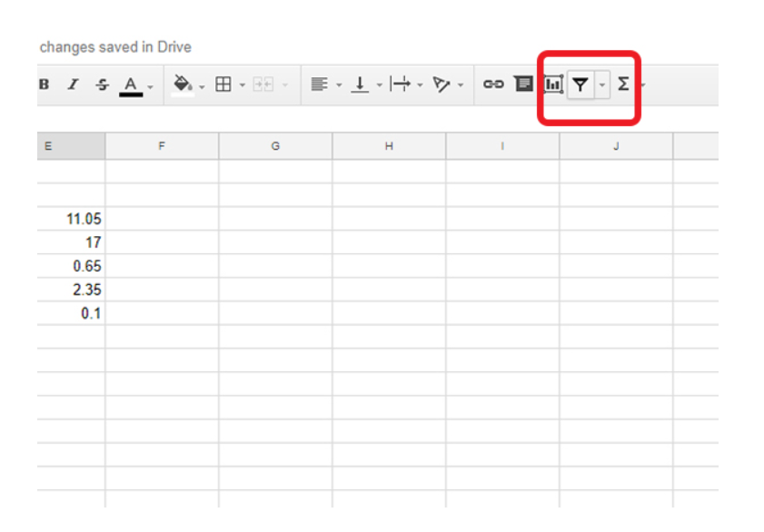Image resolution: width=764 pixels, height=532 pixels.
Task: Open the text color dropdown arrow
Action: click(x=148, y=85)
